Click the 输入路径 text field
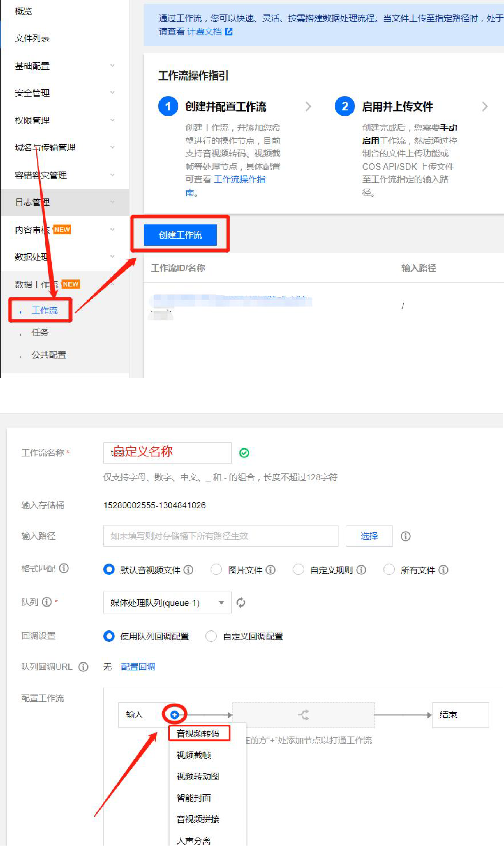This screenshot has height=846, width=504. [221, 536]
